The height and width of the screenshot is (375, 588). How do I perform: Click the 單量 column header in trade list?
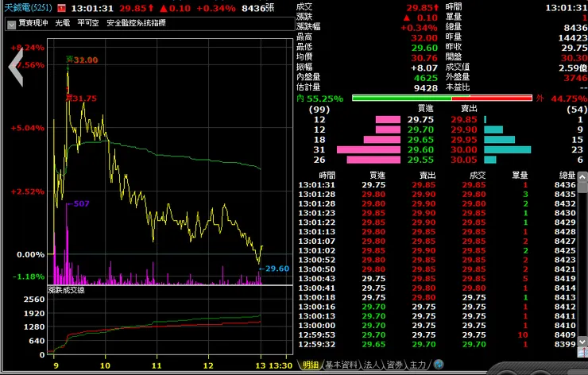[x=520, y=176]
